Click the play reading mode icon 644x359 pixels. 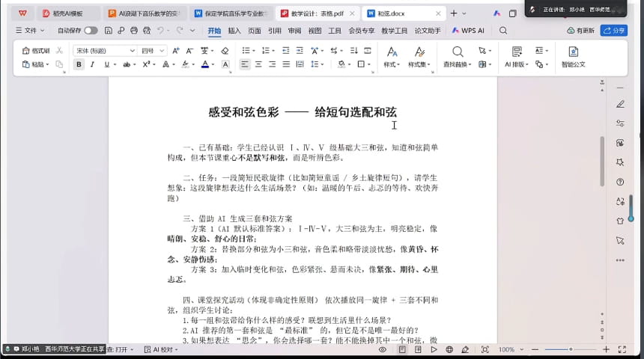coord(434,349)
